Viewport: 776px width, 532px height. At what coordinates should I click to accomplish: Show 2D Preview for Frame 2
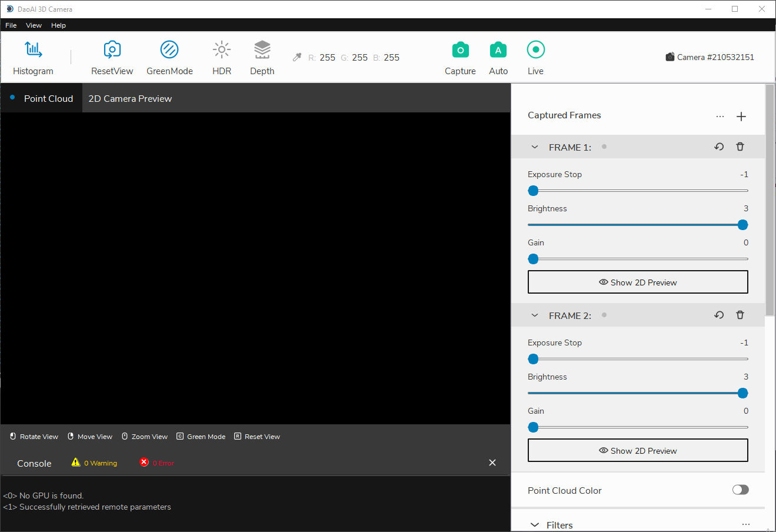point(638,451)
